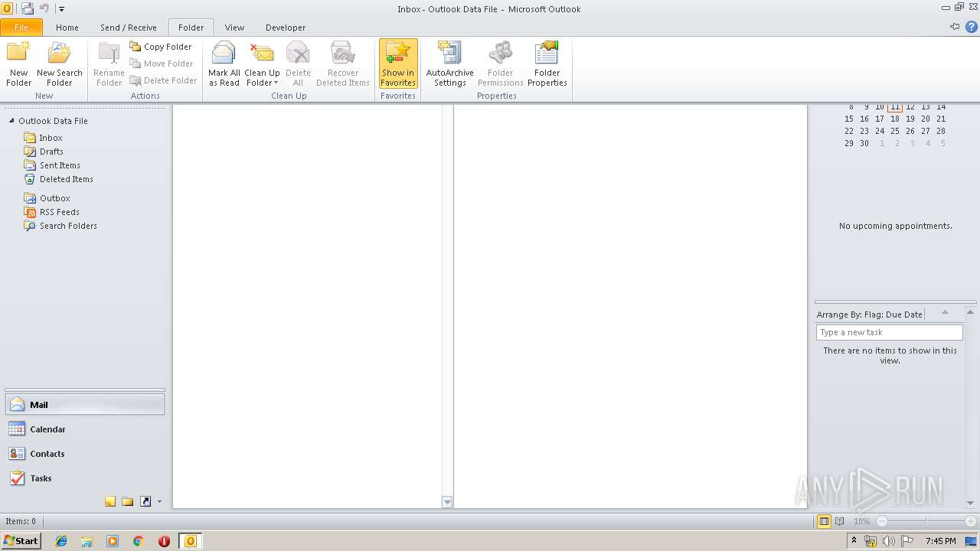This screenshot has width=980, height=551.
Task: Open Customize Quick Access Toolbar dropdown
Action: [62, 9]
